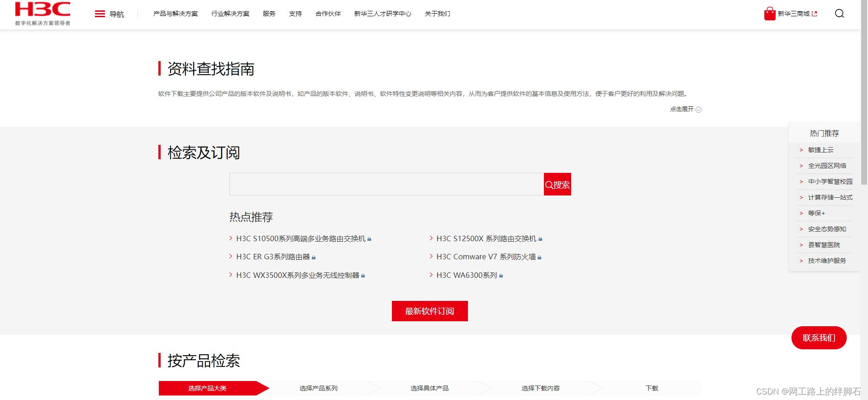This screenshot has height=400, width=868.
Task: Open 全光园区网络 in 热门推荐
Action: pyautogui.click(x=827, y=166)
